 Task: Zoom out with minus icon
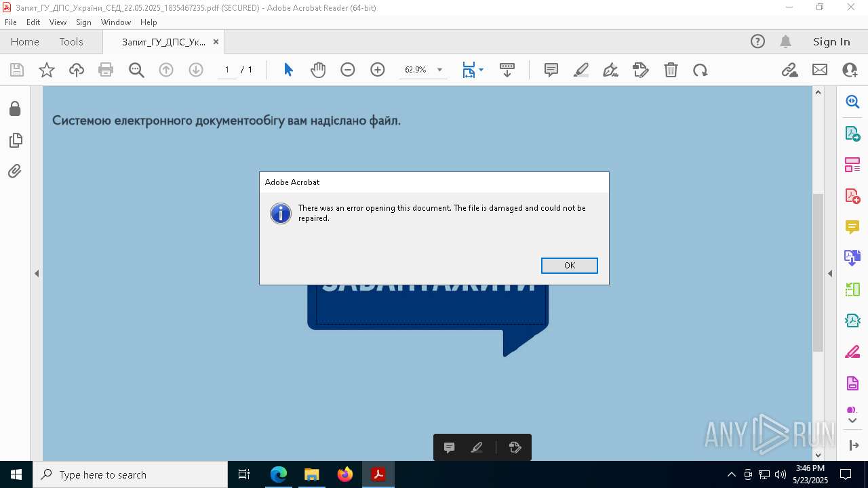(x=348, y=70)
